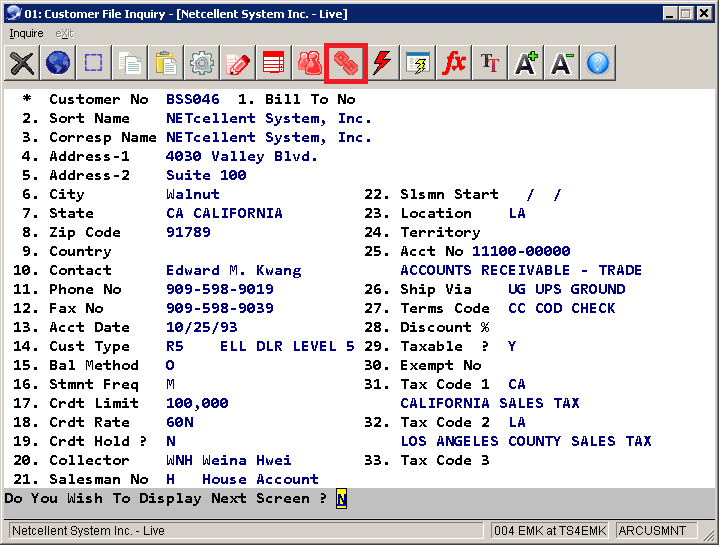The height and width of the screenshot is (545, 719).
Task: Click the application icon in title bar
Action: click(x=14, y=13)
